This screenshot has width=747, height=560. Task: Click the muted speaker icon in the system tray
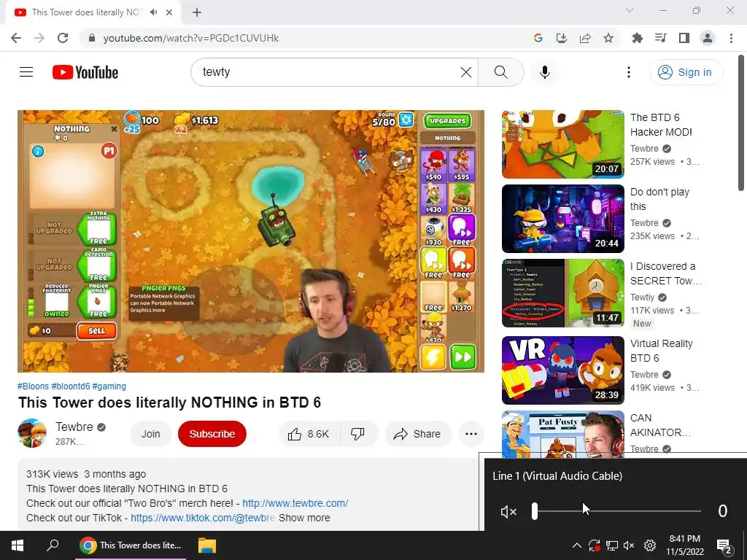pyautogui.click(x=629, y=545)
